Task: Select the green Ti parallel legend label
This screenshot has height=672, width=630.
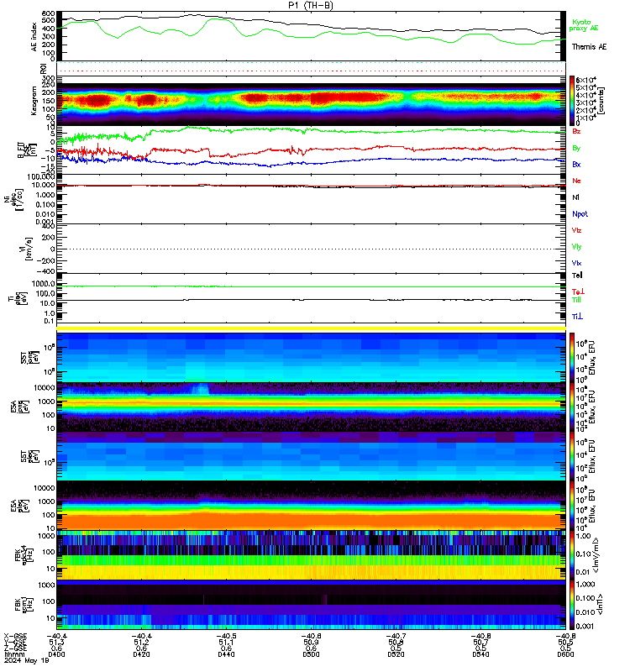Action: [576, 300]
